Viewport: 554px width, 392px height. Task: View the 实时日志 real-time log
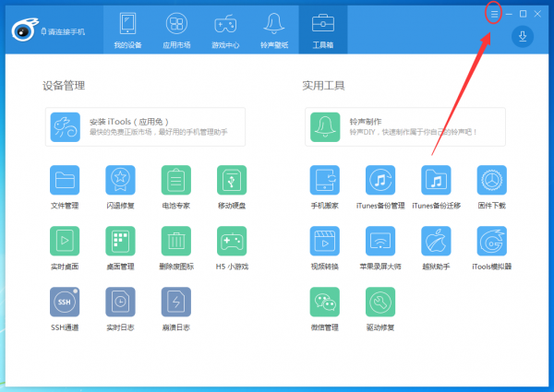(x=120, y=302)
